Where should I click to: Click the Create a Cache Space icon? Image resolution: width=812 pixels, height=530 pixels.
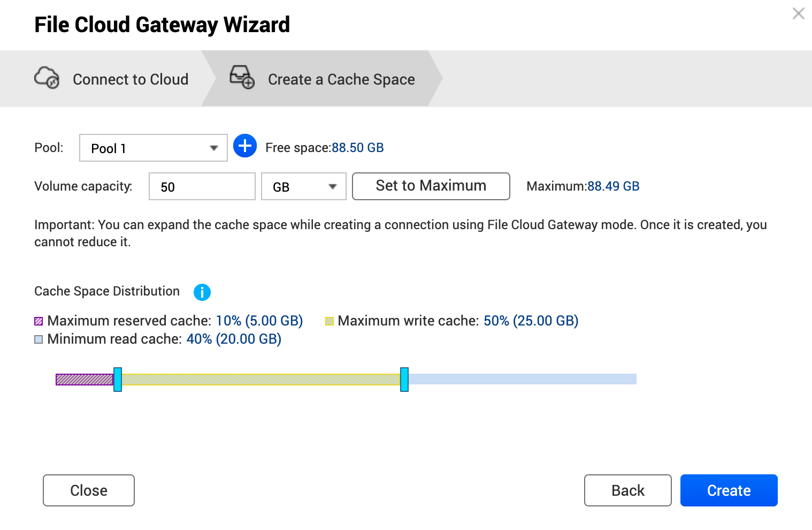click(x=242, y=77)
